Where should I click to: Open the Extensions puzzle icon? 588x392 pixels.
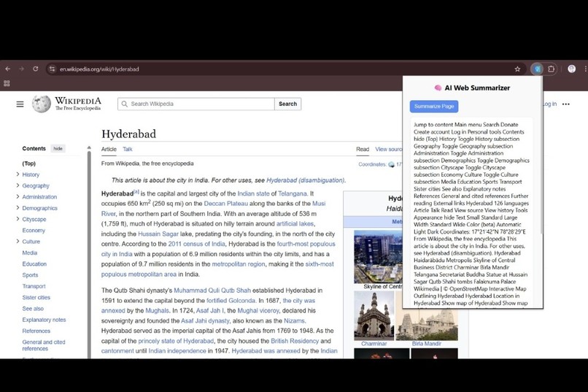click(x=552, y=69)
